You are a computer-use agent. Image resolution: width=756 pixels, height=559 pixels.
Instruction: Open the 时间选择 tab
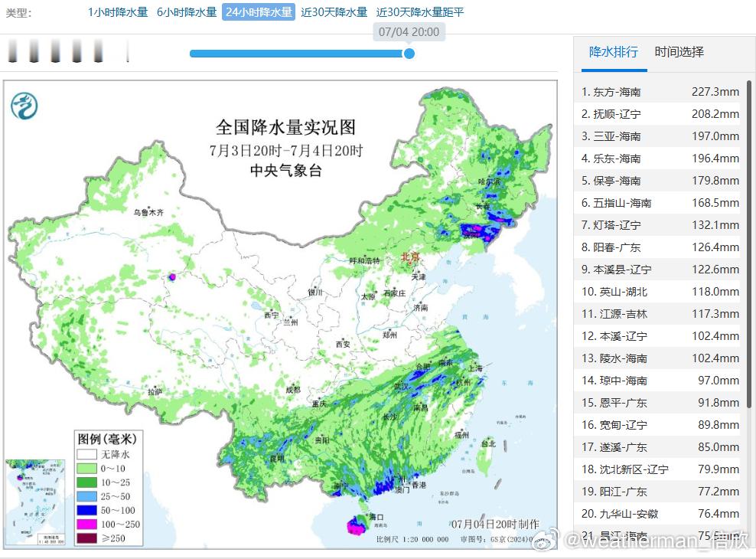(679, 52)
